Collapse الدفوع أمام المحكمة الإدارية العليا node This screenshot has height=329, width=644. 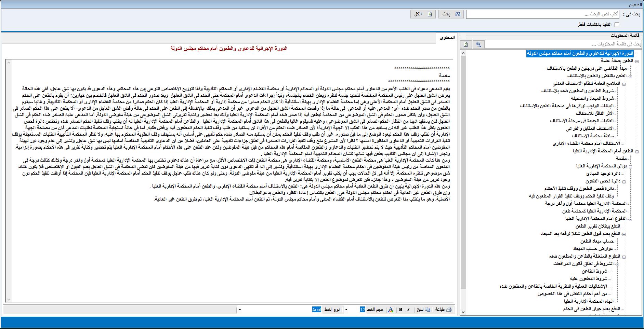(x=630, y=219)
